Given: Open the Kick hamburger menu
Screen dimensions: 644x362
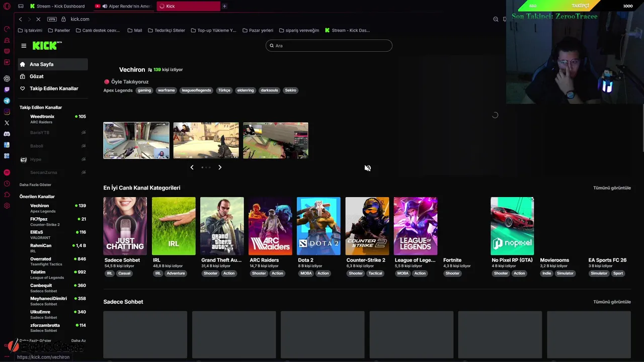Looking at the screenshot, I should point(24,46).
